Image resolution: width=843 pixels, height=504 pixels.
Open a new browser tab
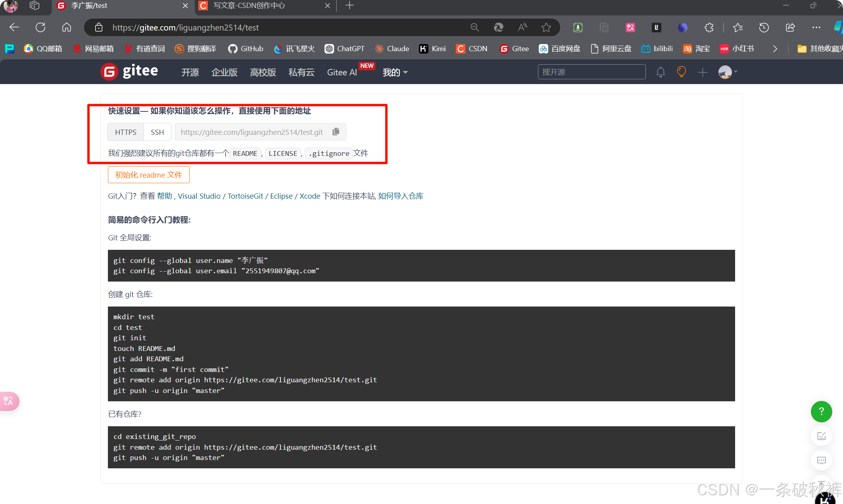tap(349, 6)
